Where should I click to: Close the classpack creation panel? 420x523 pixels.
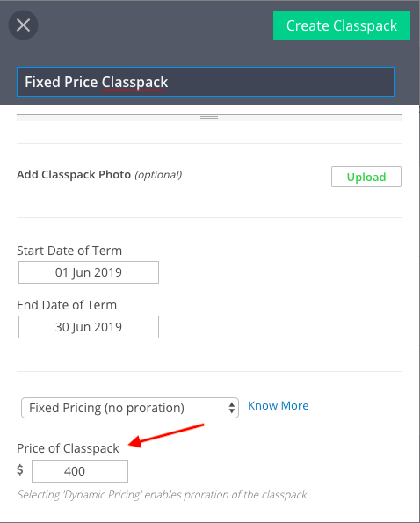pos(23,25)
